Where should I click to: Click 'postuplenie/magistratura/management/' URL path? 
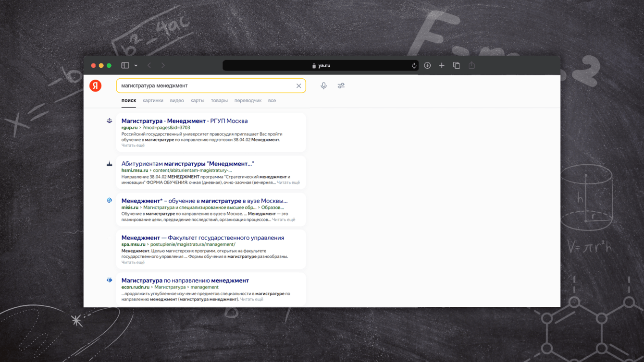tap(193, 244)
